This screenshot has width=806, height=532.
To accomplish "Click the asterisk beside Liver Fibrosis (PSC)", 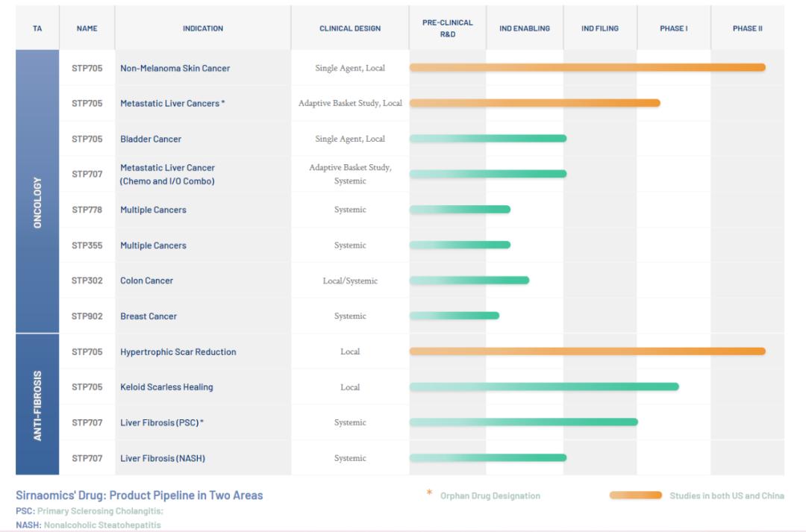I will pyautogui.click(x=201, y=422).
